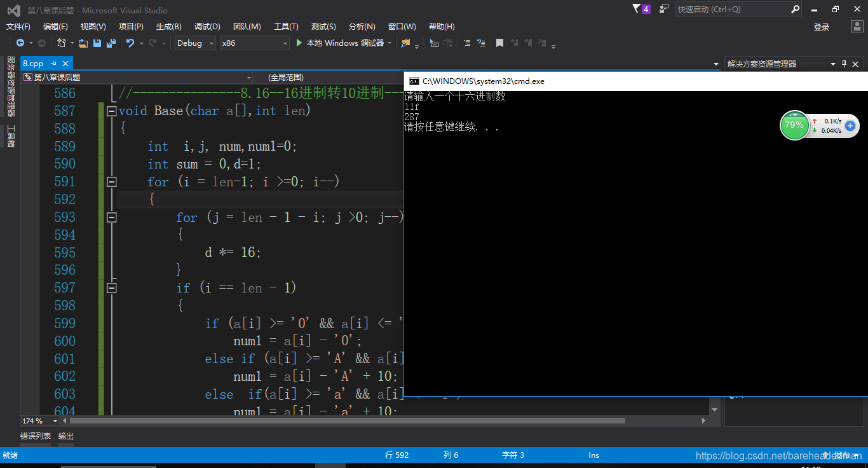Viewport: 868px width, 468px height.
Task: Close the 8.cpp tab
Action: point(65,64)
